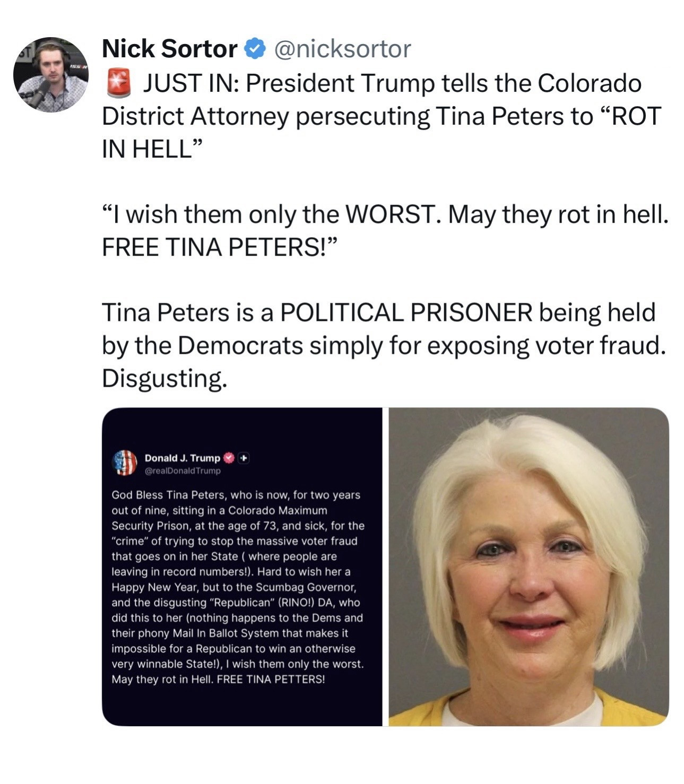Click the "May they rot in Hell" line in the image
Viewport: 684px width, 784px height.
click(162, 680)
